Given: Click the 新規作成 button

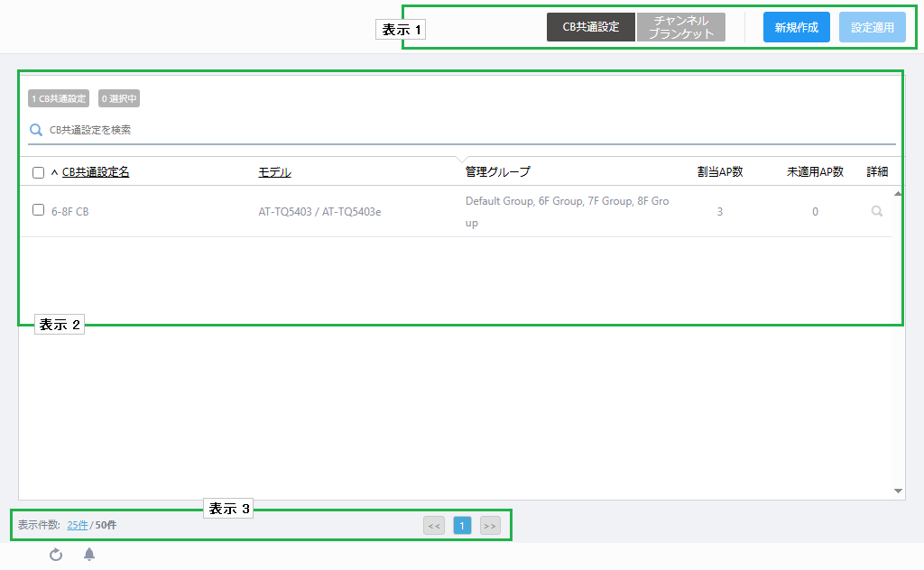Looking at the screenshot, I should click(797, 27).
